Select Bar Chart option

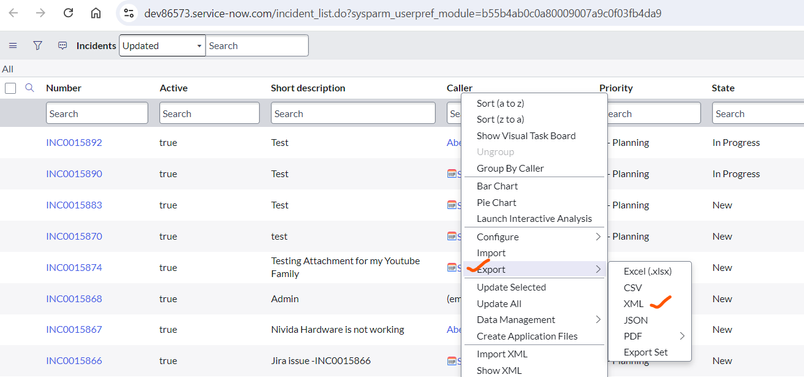[x=497, y=186]
